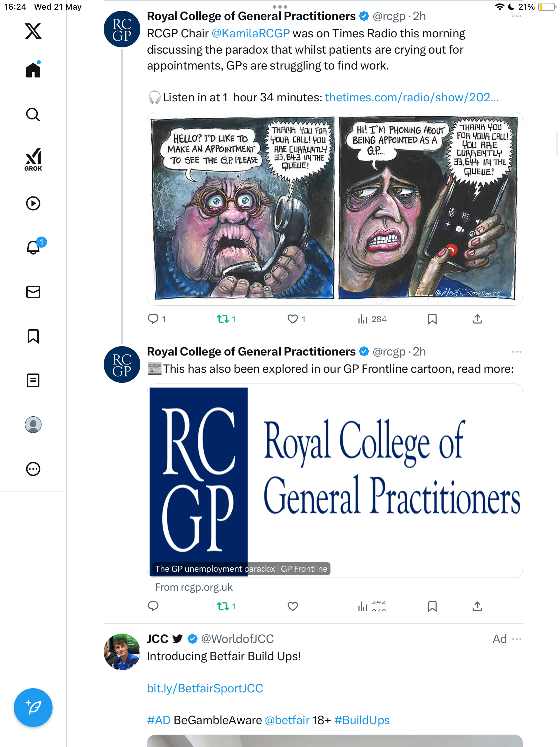Like the Times Radio cartoon post
Viewport: 560px width, 747px height.
pos(293,319)
